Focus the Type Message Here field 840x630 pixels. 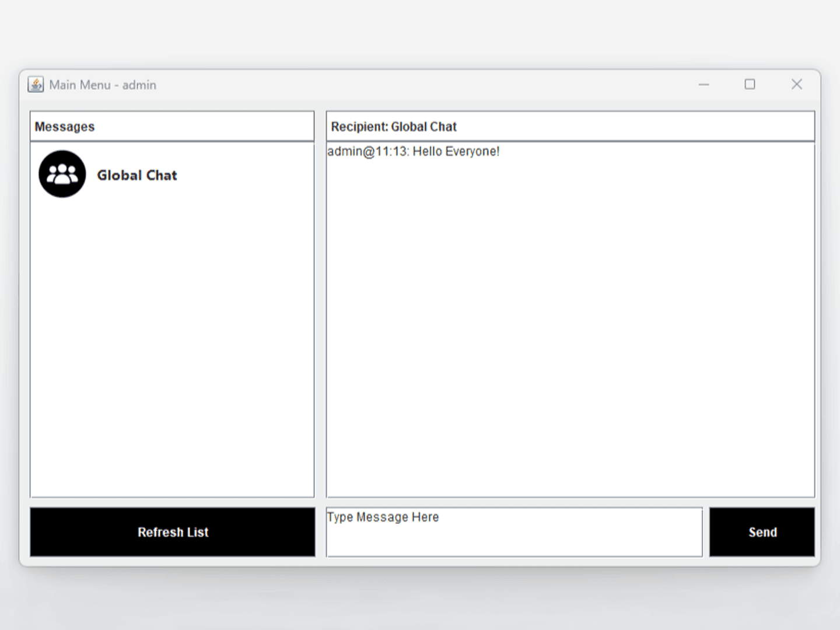(514, 532)
